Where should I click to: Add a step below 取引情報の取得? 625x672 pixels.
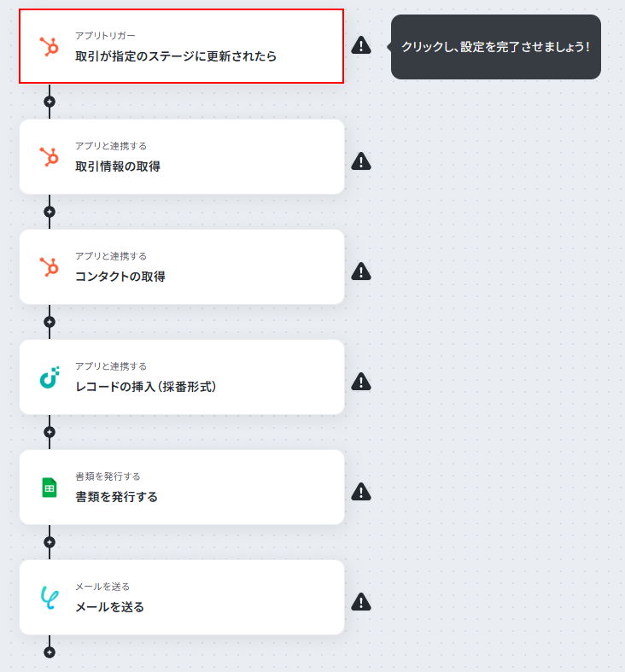click(x=50, y=212)
